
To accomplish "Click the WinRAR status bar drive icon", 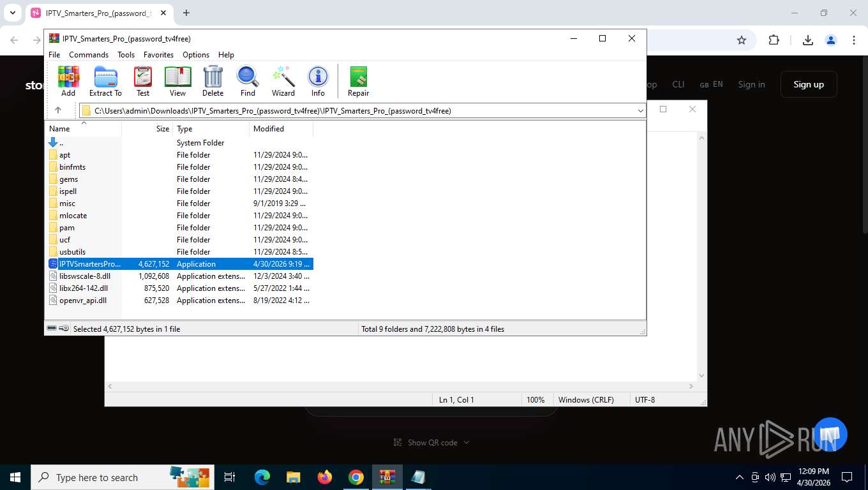I will pos(52,329).
